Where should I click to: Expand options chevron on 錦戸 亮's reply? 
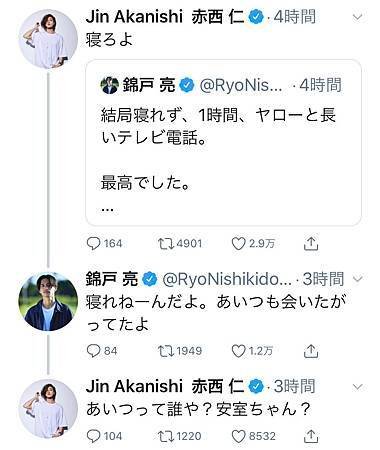click(357, 279)
